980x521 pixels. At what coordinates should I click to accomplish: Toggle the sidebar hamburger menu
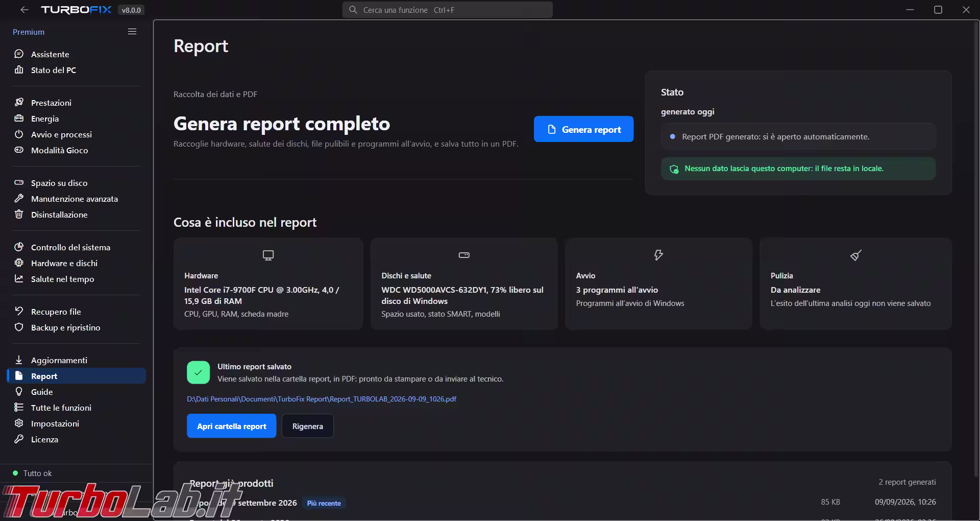(x=132, y=32)
